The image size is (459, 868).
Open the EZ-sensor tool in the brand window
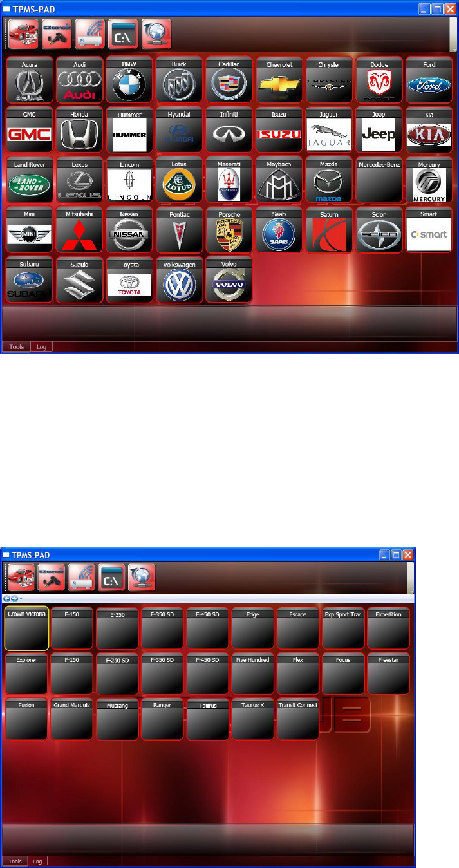coord(56,34)
